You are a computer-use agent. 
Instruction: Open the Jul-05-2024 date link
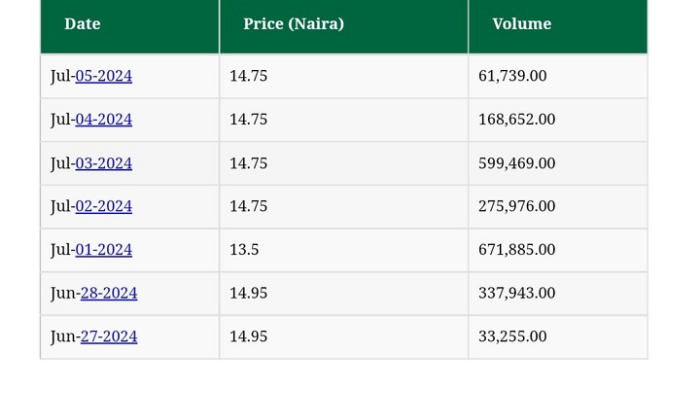pyautogui.click(x=103, y=76)
